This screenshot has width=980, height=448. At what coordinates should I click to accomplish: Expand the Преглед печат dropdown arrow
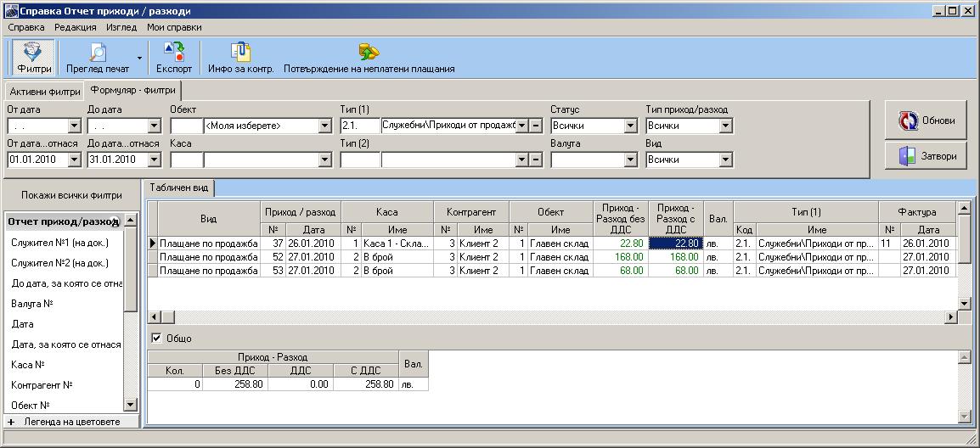click(138, 58)
